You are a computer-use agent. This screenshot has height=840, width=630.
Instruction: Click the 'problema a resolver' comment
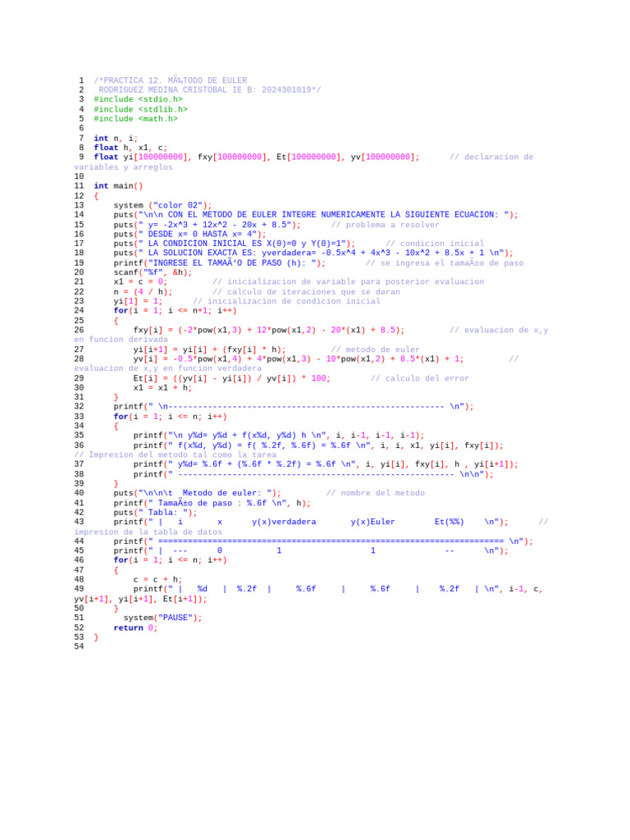pos(385,225)
